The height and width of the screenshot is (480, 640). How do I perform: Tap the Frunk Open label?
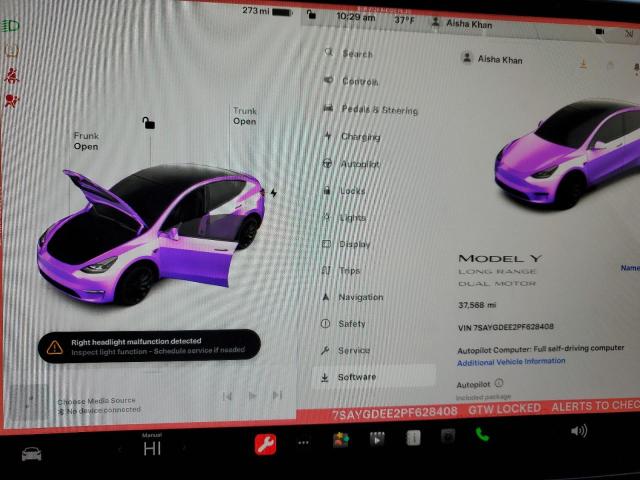pyautogui.click(x=86, y=141)
